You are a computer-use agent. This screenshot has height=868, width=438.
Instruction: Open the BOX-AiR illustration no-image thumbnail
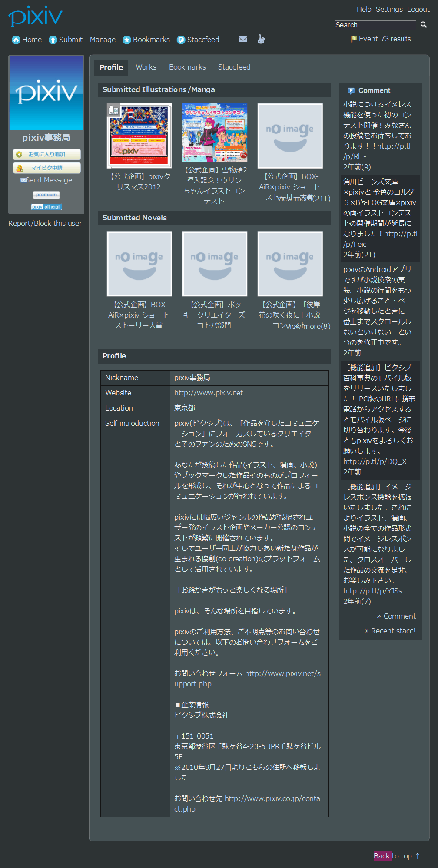(290, 136)
